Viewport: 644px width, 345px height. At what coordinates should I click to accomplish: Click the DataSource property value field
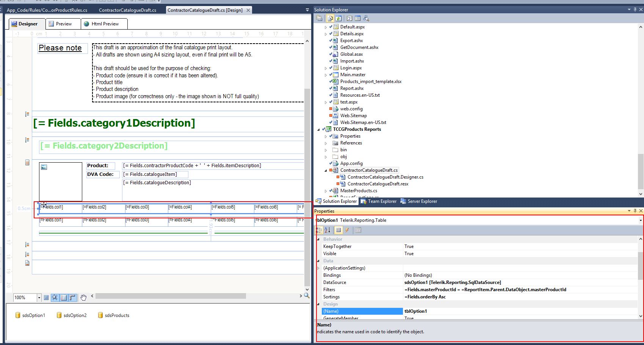click(x=521, y=282)
